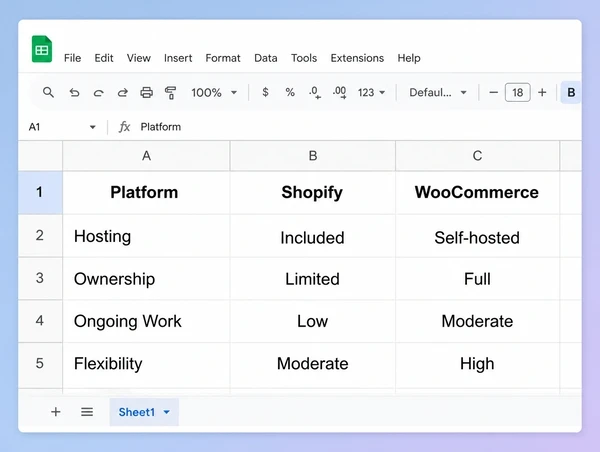Click the fx function icon
This screenshot has height=452, width=600.
click(x=124, y=127)
